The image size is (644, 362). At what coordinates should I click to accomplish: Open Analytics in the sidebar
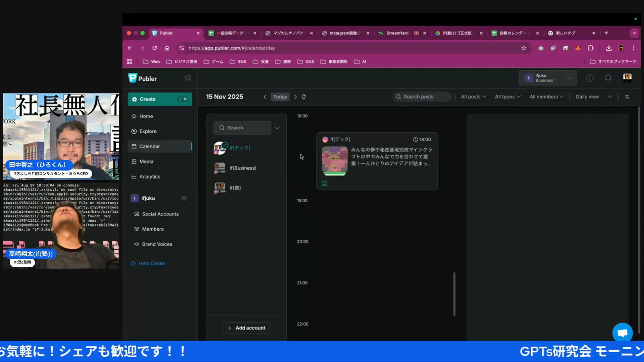coord(150,177)
